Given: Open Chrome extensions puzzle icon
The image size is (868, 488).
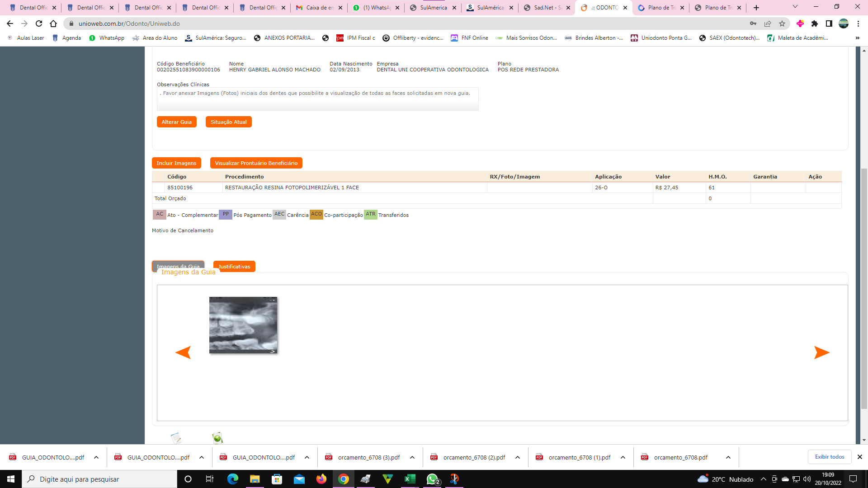Looking at the screenshot, I should 815,23.
